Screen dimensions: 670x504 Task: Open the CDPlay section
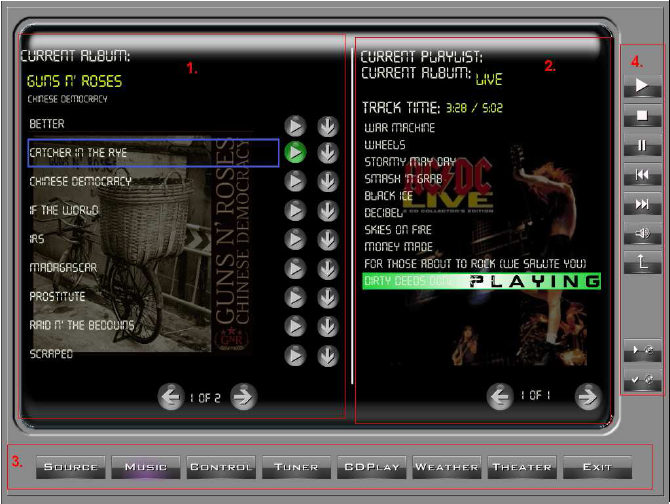(372, 467)
